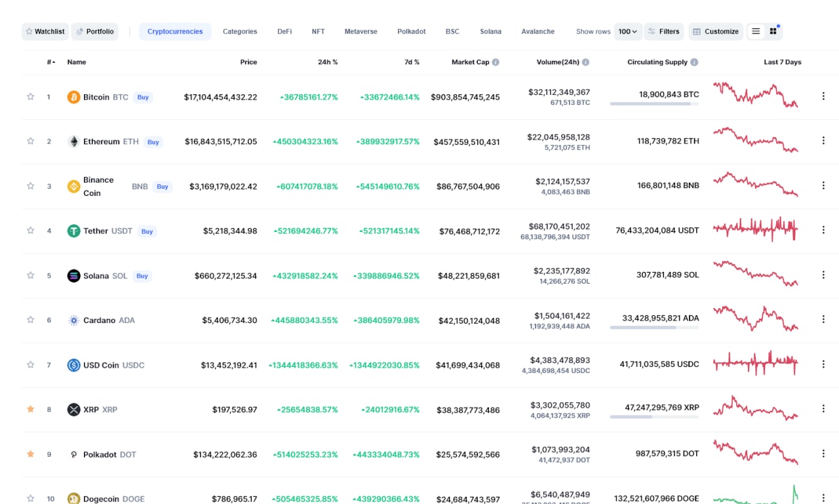839x504 pixels.
Task: Click the Tether coin logo
Action: [x=74, y=231]
